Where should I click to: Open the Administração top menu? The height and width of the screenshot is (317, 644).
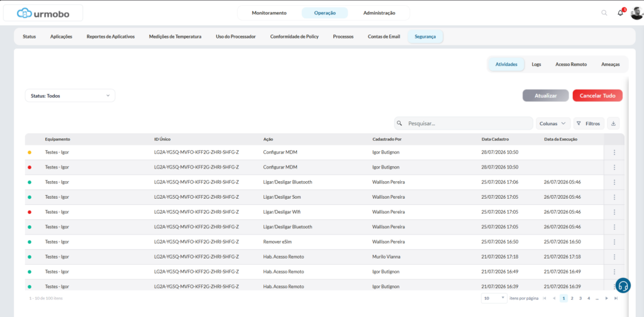379,13
